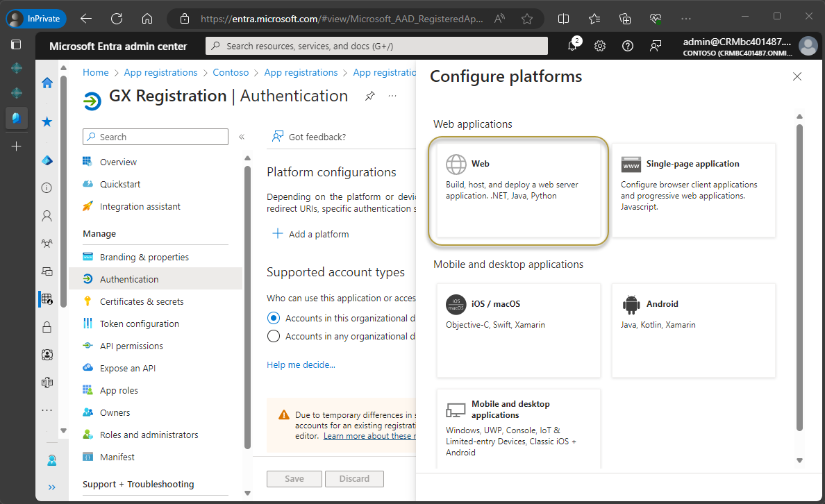The height and width of the screenshot is (504, 825).
Task: Select the Web platform tile
Action: 517,191
